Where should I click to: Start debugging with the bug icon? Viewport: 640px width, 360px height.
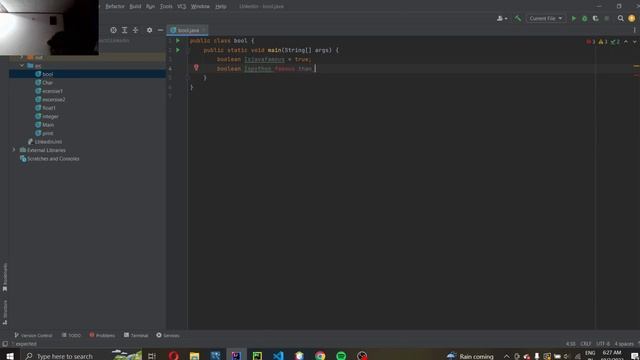click(584, 18)
